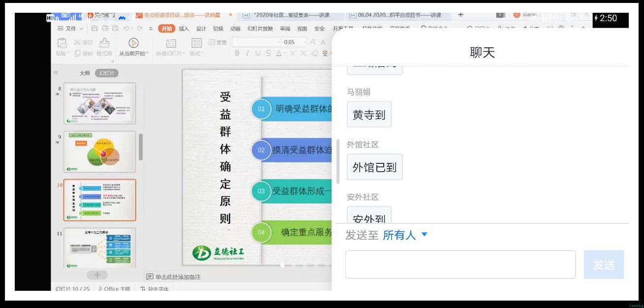644x308 pixels.
Task: Click the chat message input field
Action: click(x=460, y=264)
